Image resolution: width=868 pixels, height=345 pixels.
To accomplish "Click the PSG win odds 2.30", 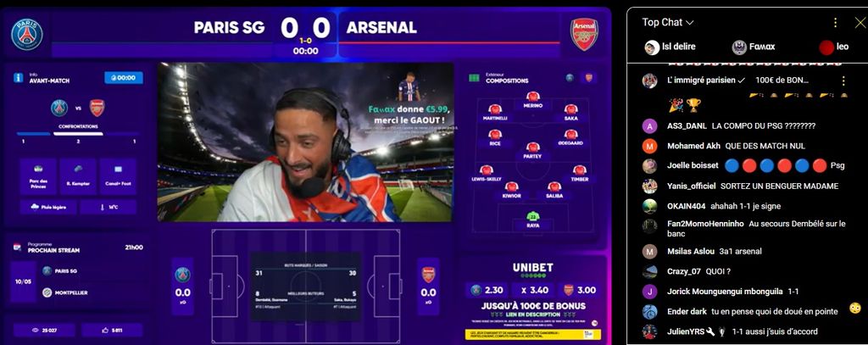I will tap(487, 290).
